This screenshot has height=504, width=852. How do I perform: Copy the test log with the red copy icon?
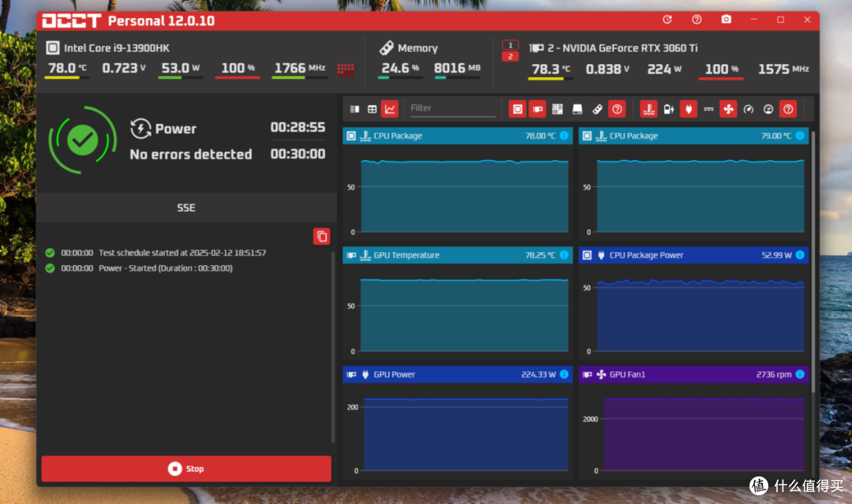click(x=322, y=237)
